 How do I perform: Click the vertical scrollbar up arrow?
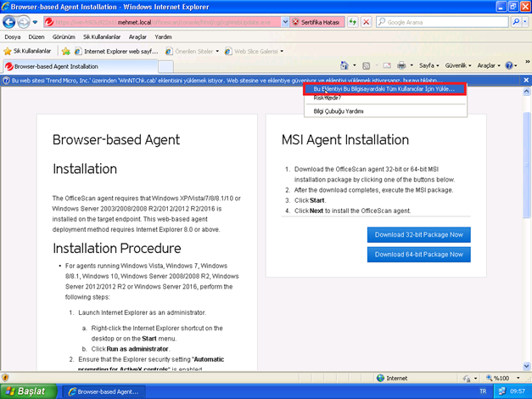coord(526,91)
